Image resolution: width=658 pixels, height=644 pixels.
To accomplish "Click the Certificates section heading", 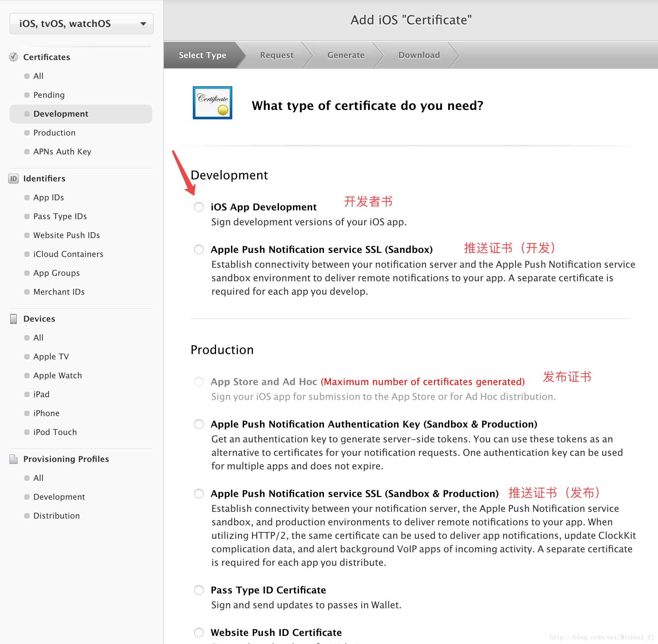I will [x=47, y=57].
